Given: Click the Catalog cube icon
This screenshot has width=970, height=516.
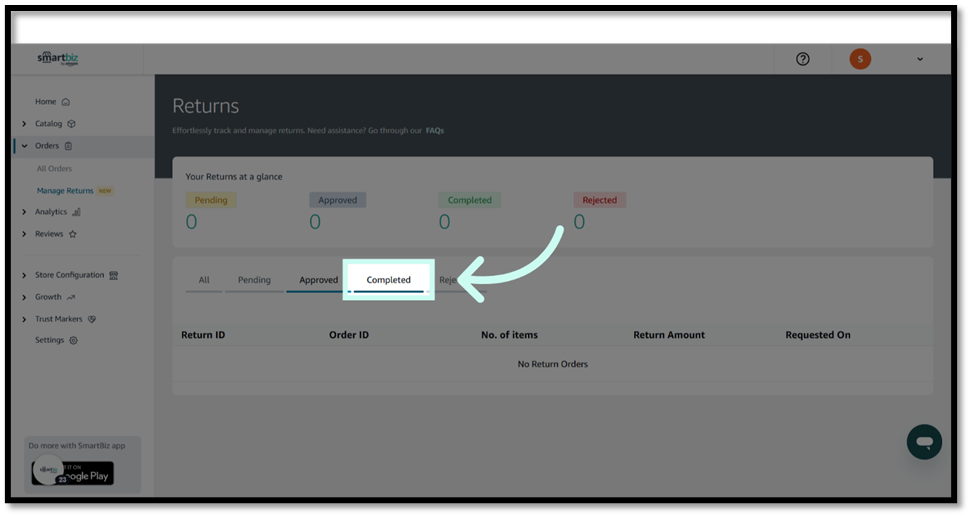Looking at the screenshot, I should point(71,124).
